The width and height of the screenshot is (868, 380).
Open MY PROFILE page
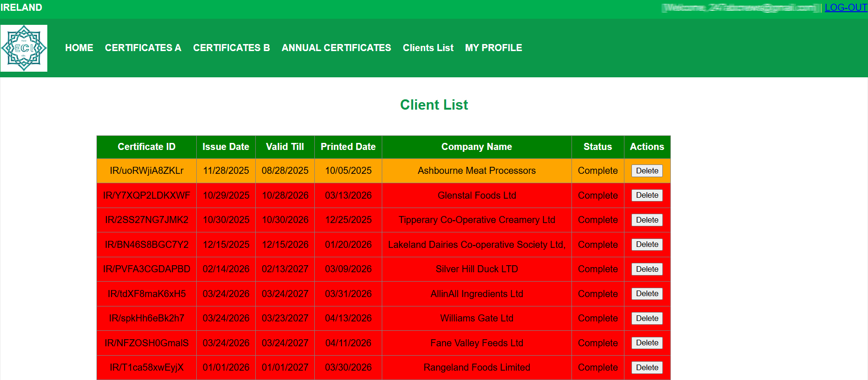pos(493,48)
